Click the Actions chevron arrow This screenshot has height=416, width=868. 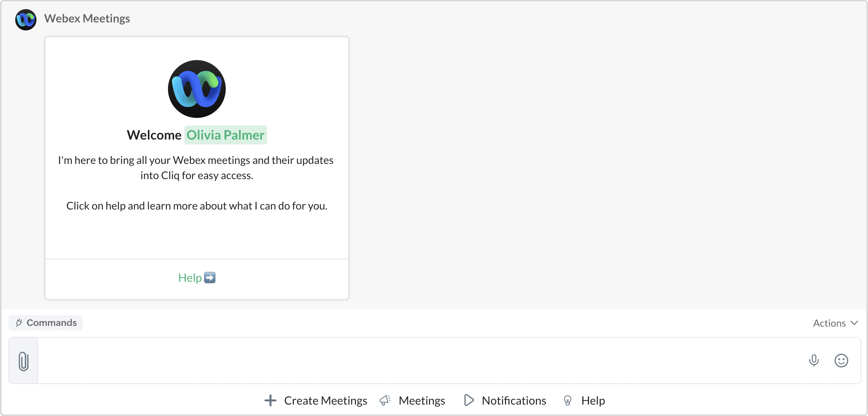click(x=854, y=323)
